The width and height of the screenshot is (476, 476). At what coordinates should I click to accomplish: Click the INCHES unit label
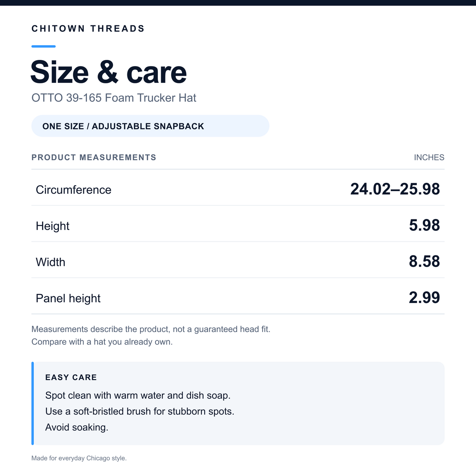coord(429,157)
